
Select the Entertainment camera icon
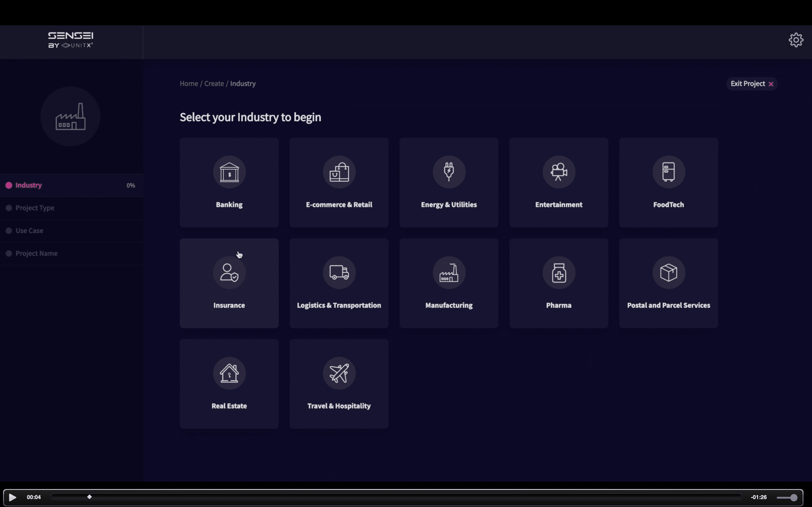(559, 172)
